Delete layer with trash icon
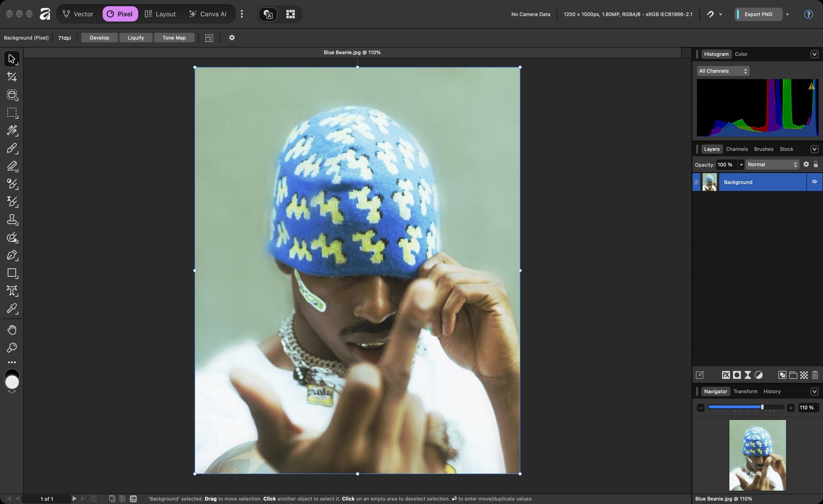 [815, 375]
